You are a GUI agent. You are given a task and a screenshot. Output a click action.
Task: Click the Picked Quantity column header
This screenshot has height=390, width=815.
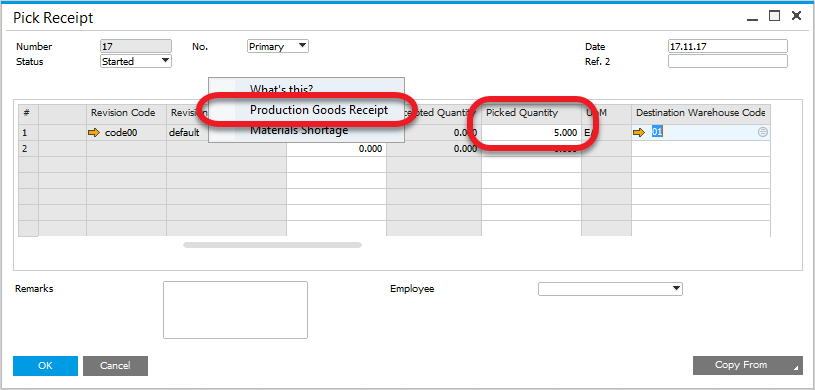[x=531, y=113]
